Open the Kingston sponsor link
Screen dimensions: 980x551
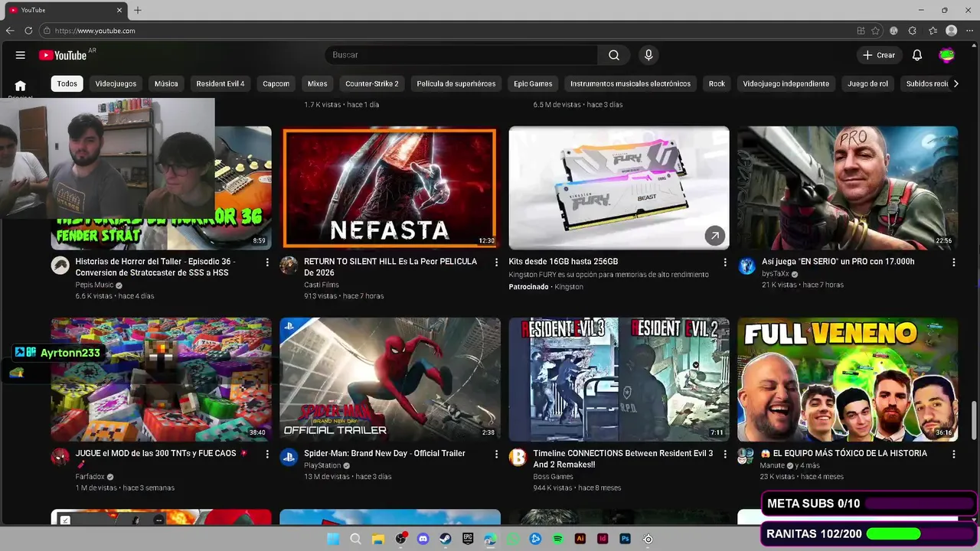tap(569, 287)
